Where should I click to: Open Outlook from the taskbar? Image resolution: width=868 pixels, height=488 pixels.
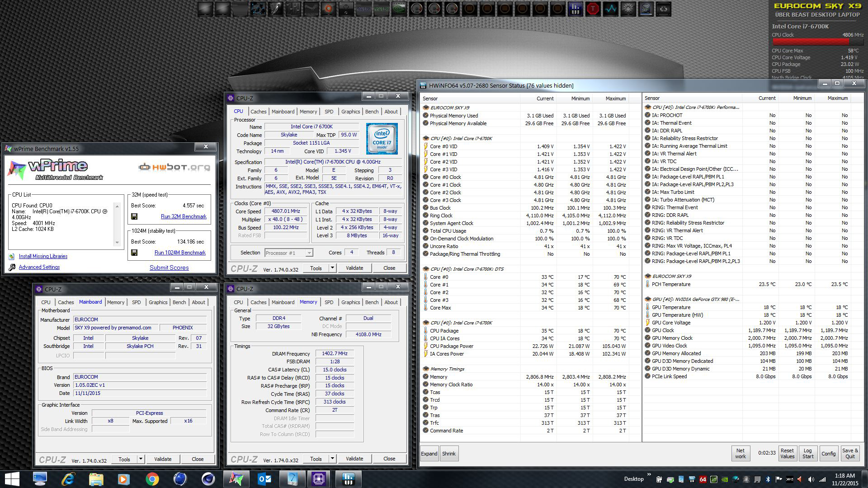point(264,479)
